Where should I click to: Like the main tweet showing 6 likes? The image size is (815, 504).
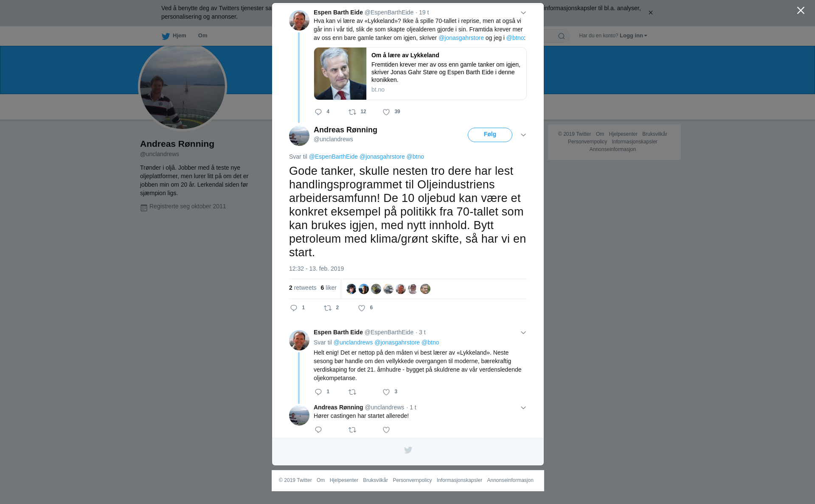coord(362,308)
